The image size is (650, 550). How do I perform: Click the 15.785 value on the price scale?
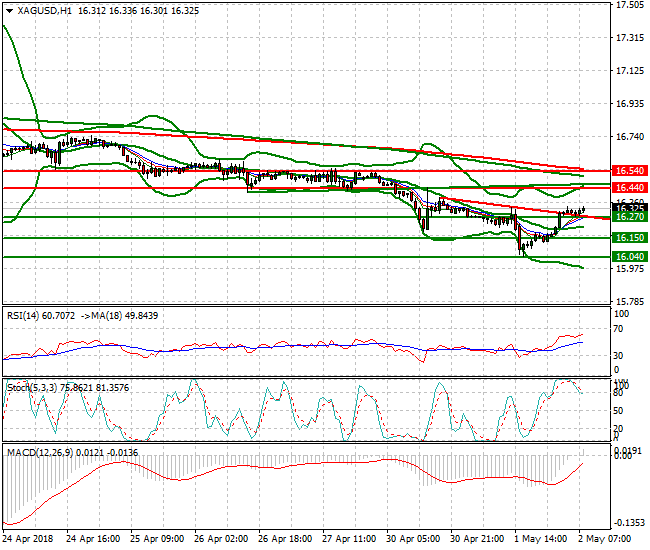tap(629, 301)
